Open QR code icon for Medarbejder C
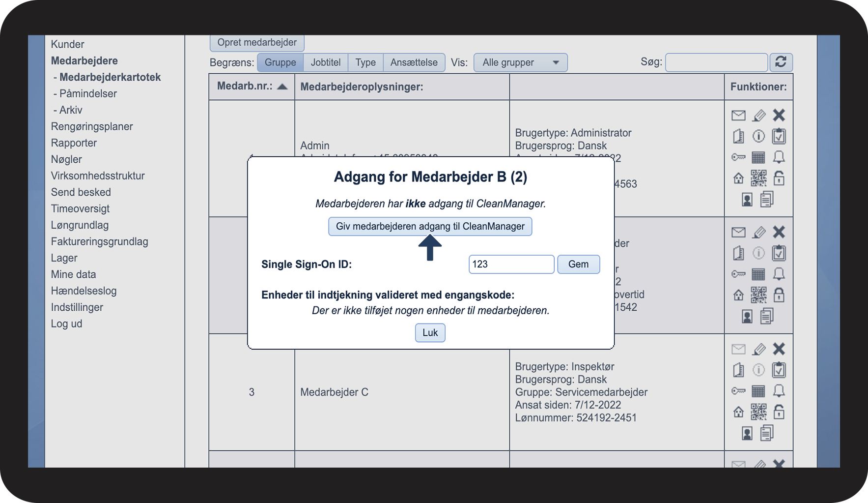The width and height of the screenshot is (868, 503). [x=758, y=412]
